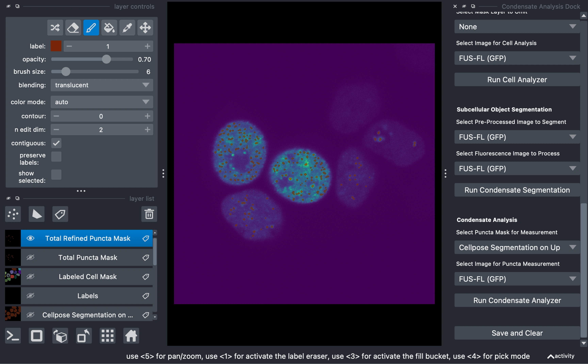588x364 pixels.
Task: Open the color mode dropdown
Action: (x=102, y=102)
